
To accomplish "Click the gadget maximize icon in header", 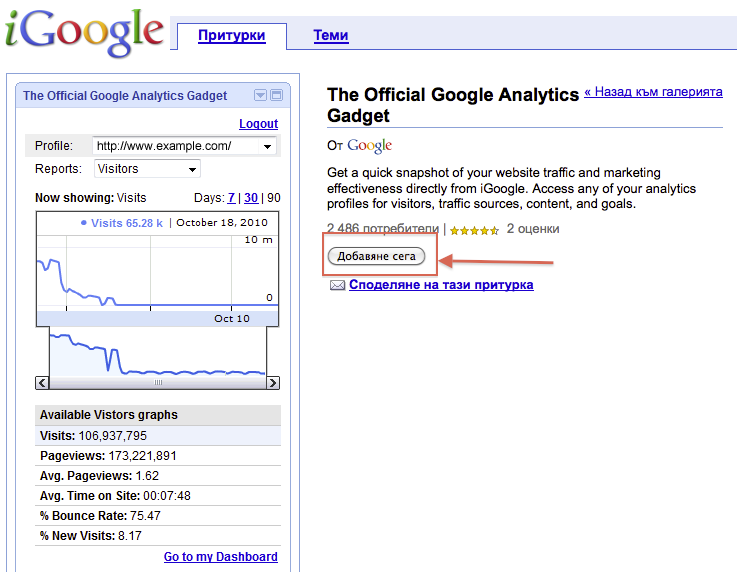I will point(276,96).
